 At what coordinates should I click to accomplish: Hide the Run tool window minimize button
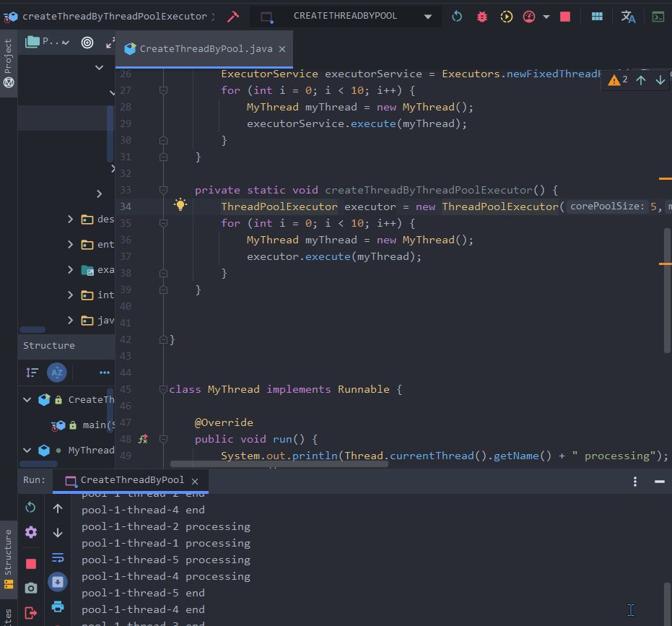click(x=660, y=482)
